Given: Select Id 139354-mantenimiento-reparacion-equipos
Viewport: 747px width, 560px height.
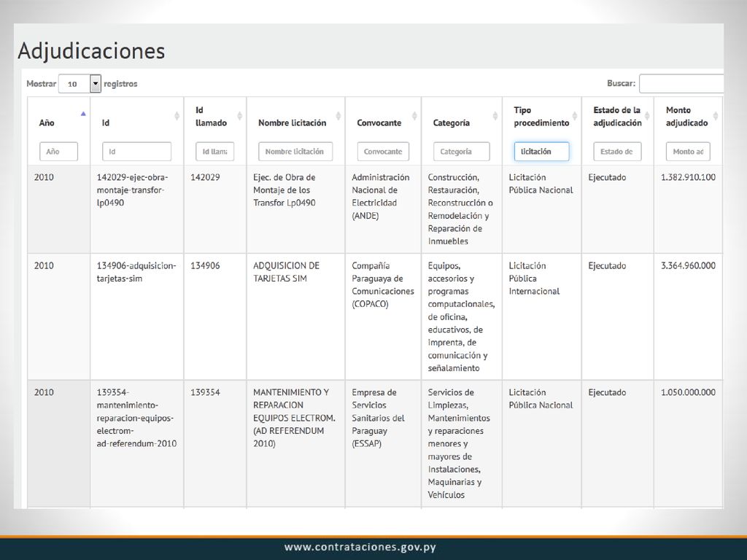Looking at the screenshot, I should (136, 418).
